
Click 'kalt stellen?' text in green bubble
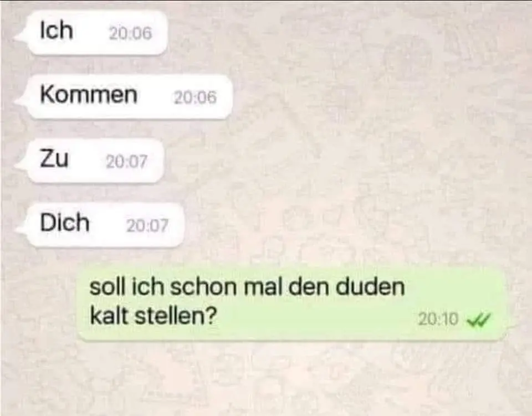(x=154, y=316)
